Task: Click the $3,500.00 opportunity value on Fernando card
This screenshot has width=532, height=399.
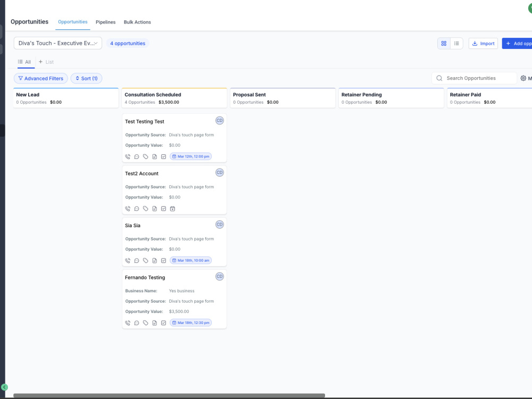Action: click(179, 311)
